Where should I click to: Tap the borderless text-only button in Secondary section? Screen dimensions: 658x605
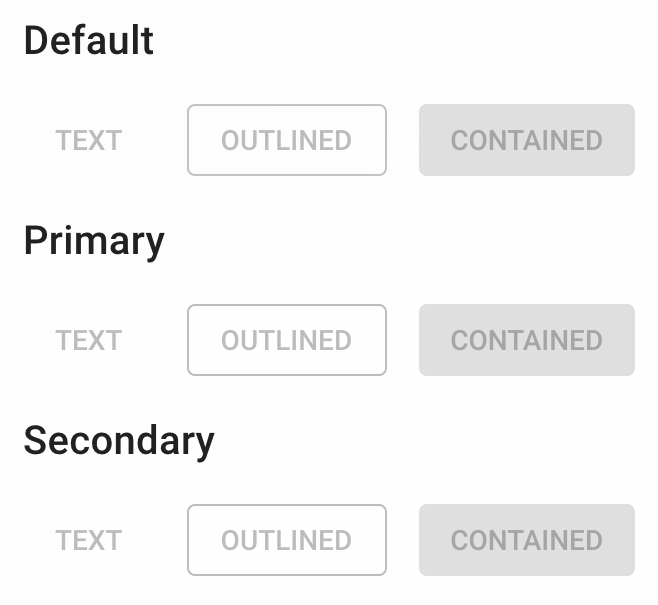(88, 540)
